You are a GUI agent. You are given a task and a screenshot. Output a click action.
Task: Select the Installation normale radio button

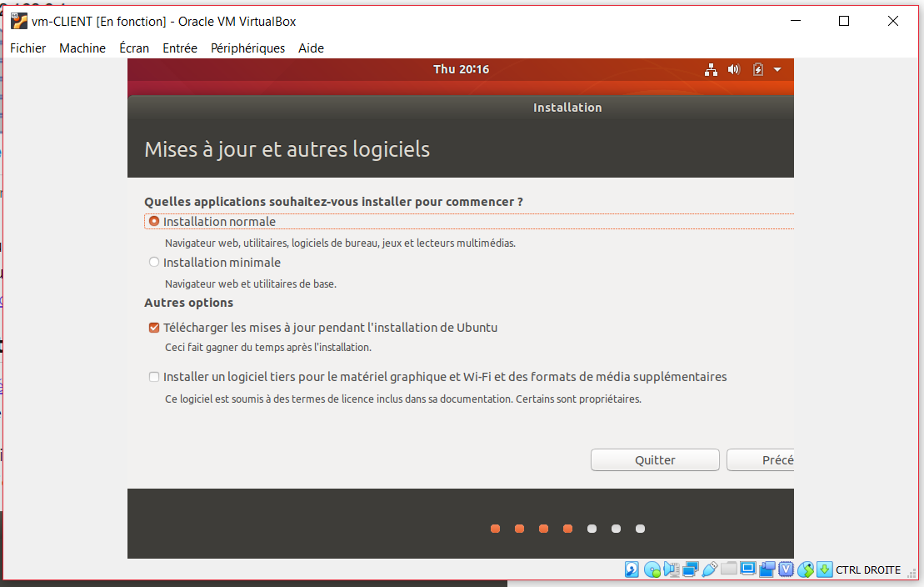coord(154,222)
